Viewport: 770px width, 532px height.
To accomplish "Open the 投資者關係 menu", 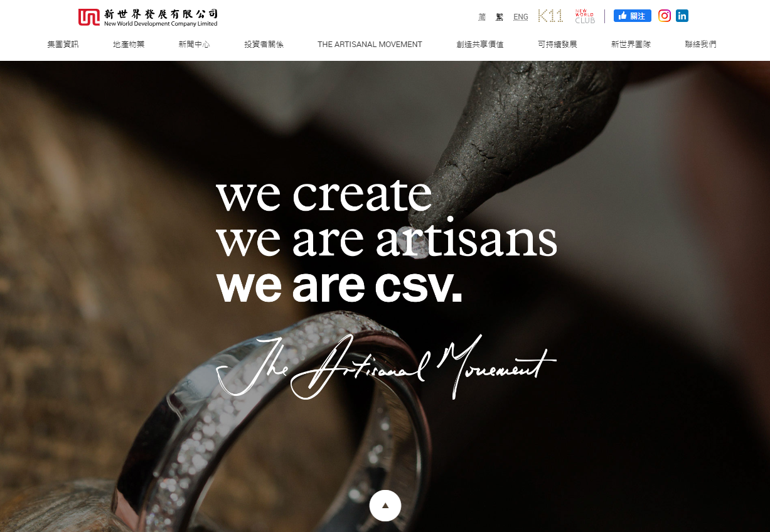I will (x=264, y=45).
